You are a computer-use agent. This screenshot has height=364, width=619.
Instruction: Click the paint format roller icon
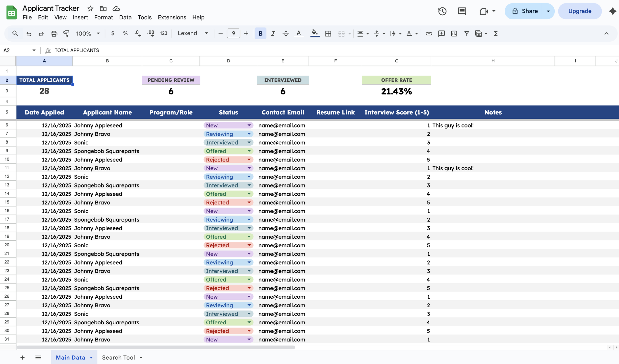pyautogui.click(x=66, y=33)
